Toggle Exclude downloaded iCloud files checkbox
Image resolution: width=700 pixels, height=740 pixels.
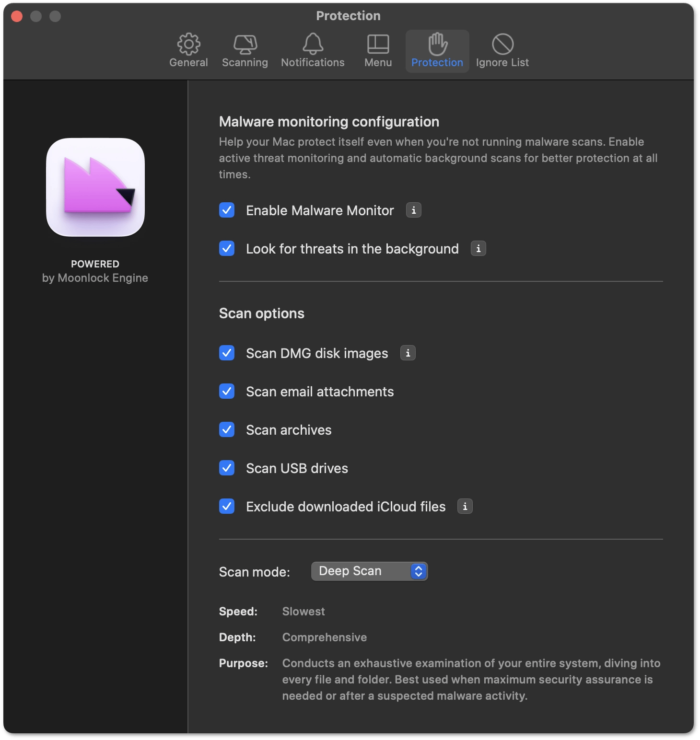[227, 506]
